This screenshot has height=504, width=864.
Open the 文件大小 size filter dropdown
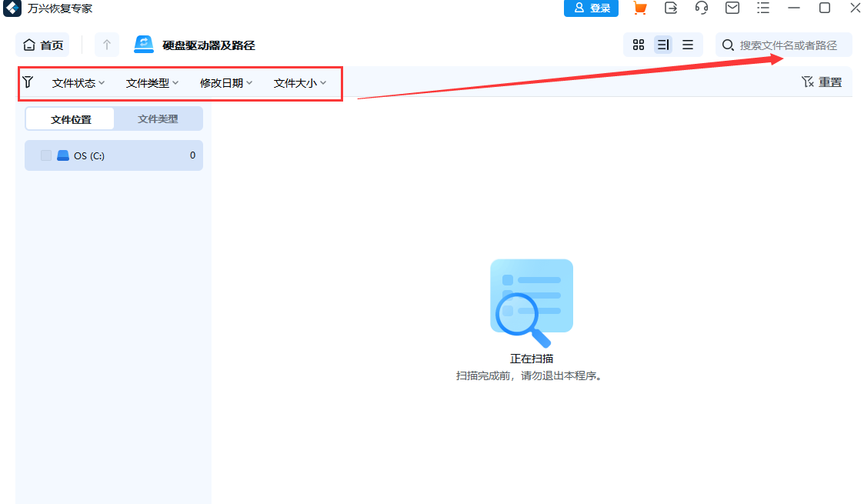299,82
